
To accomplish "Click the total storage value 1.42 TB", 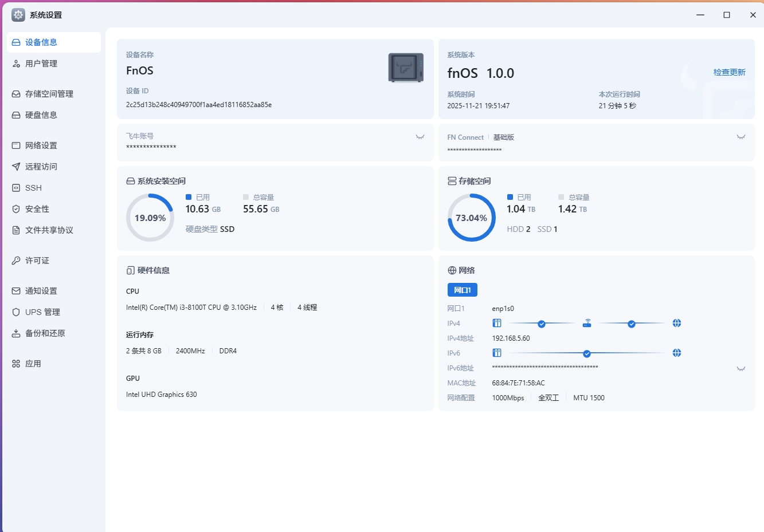I will click(x=573, y=209).
